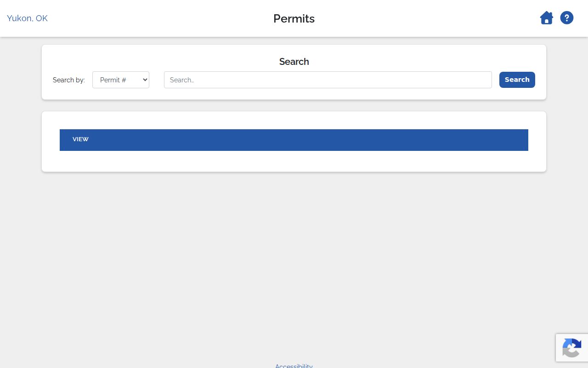Click the blue results table header bar
This screenshot has width=588, height=368.
point(294,140)
